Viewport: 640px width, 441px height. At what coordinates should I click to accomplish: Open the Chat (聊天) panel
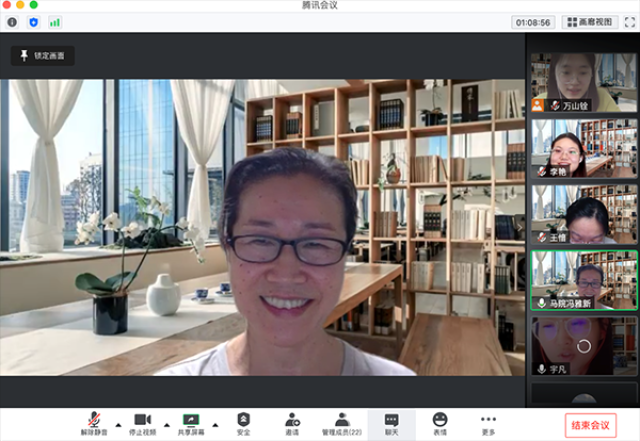(x=391, y=424)
